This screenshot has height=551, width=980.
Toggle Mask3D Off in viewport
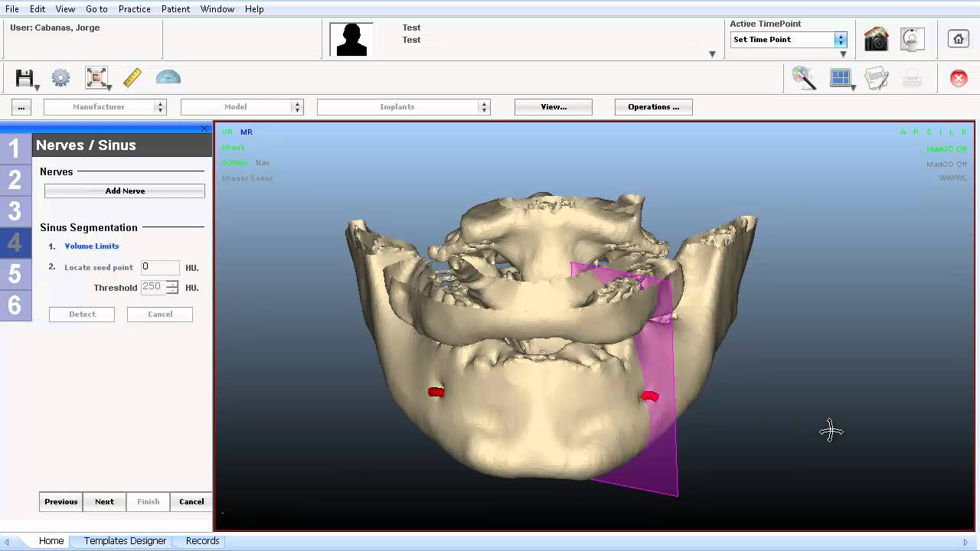point(947,149)
